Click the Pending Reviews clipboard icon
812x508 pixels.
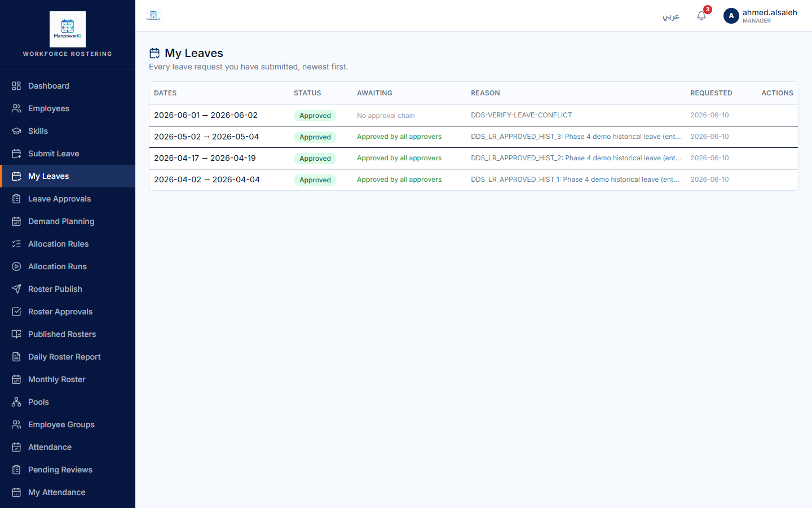16,470
